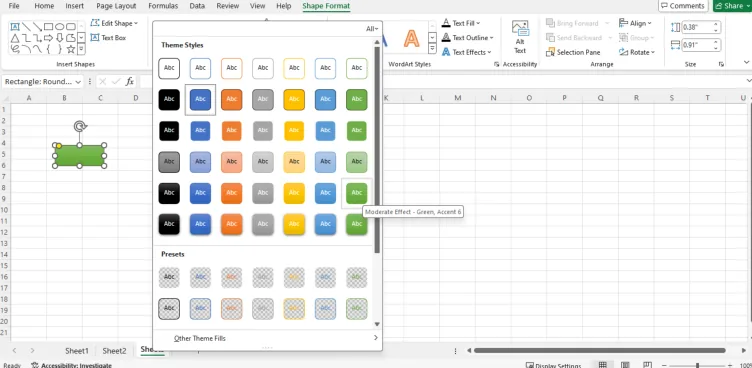Open the Comments pane

(x=683, y=6)
